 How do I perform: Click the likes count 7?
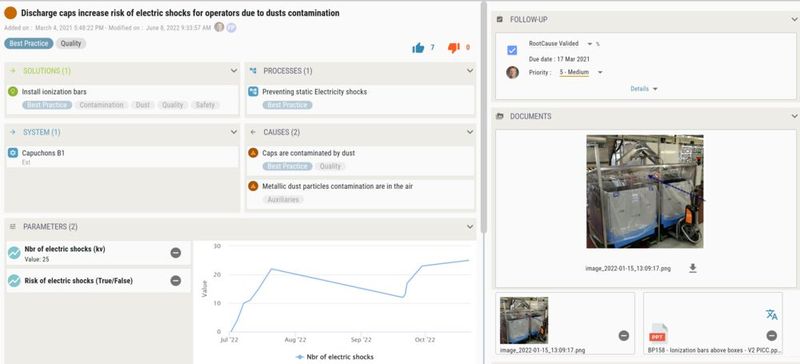click(x=432, y=47)
